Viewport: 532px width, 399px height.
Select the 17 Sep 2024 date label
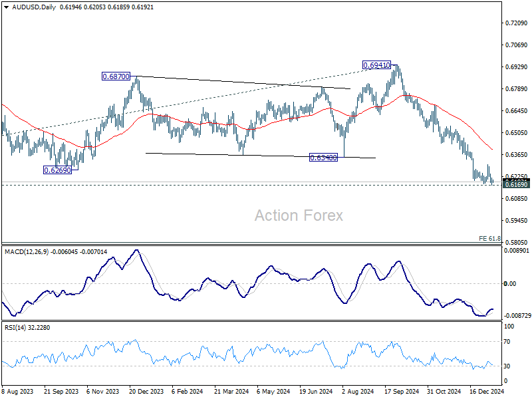click(402, 391)
